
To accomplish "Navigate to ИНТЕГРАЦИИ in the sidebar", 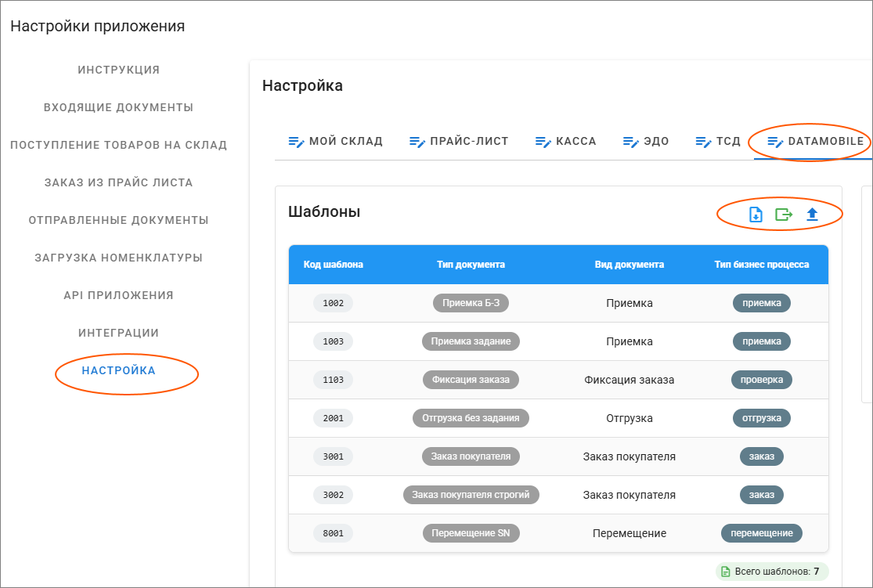I will coord(118,333).
